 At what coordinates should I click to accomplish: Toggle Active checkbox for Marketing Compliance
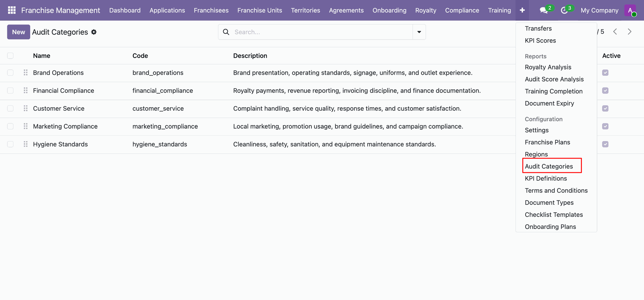click(605, 126)
